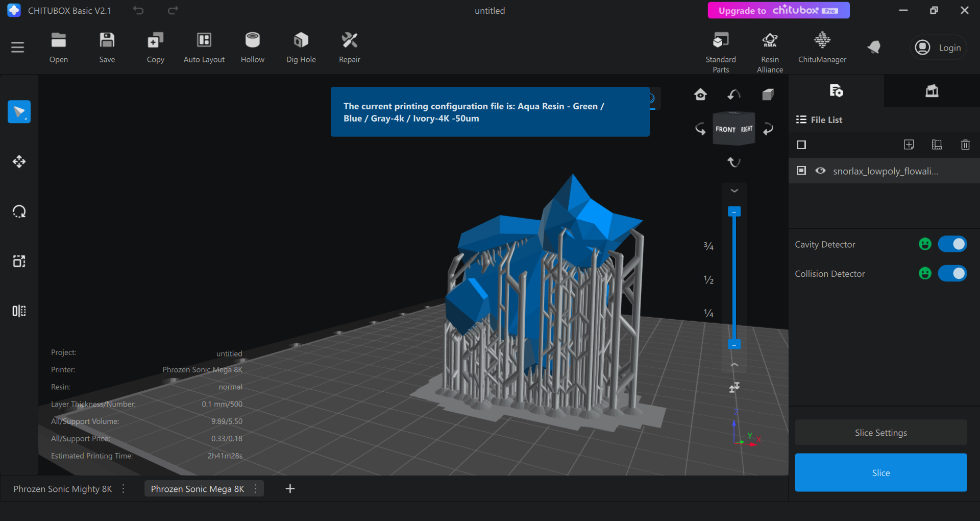Click the Login button
This screenshot has height=521, width=980.
coord(939,48)
